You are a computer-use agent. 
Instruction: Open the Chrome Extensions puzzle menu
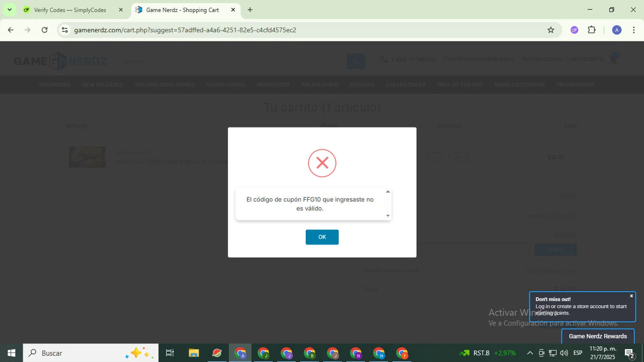click(x=592, y=30)
